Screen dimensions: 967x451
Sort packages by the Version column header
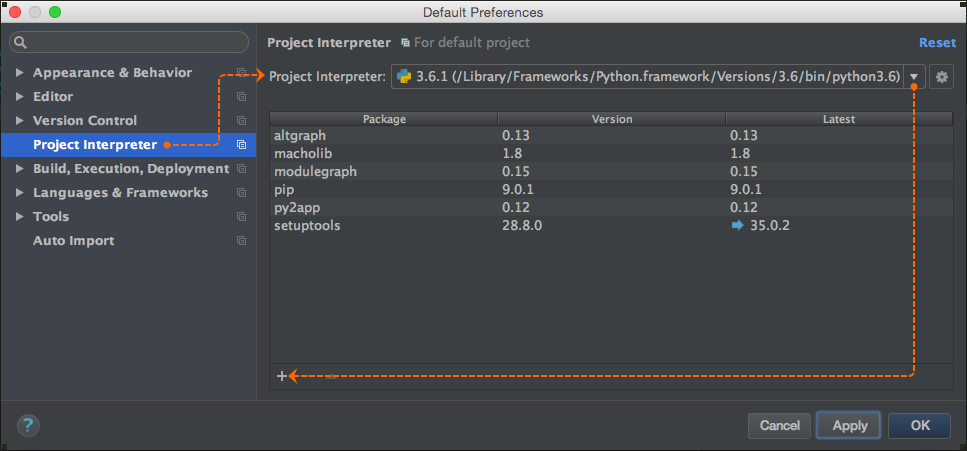pyautogui.click(x=612, y=119)
